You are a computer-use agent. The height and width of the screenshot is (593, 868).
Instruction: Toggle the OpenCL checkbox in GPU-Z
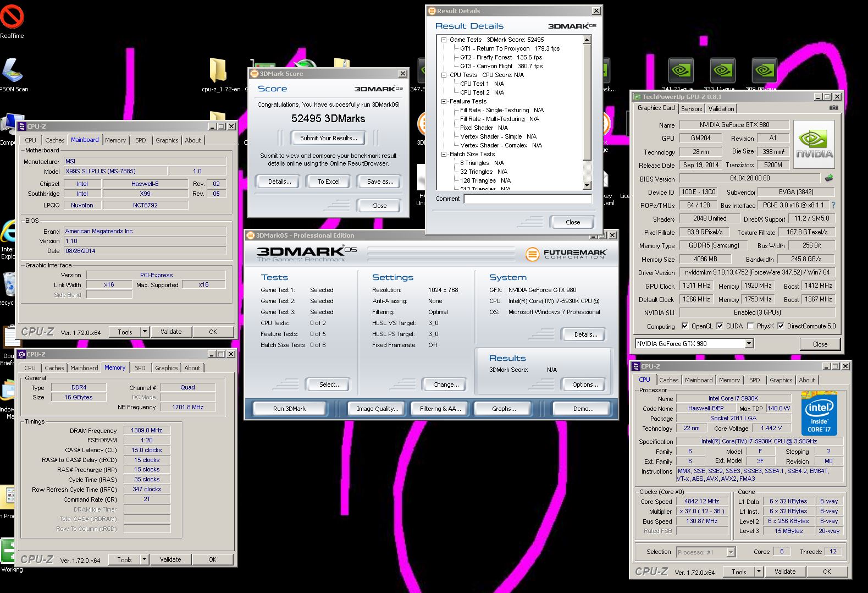point(684,326)
